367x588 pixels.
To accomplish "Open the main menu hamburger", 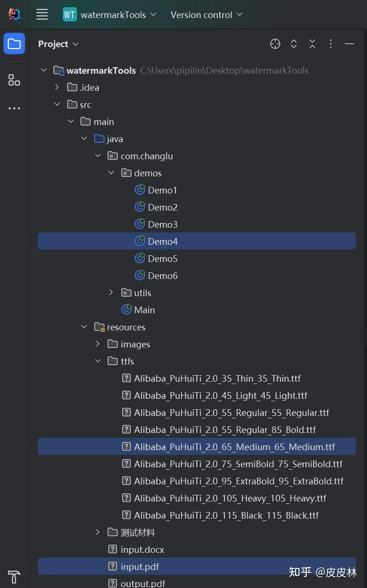I will (x=42, y=14).
